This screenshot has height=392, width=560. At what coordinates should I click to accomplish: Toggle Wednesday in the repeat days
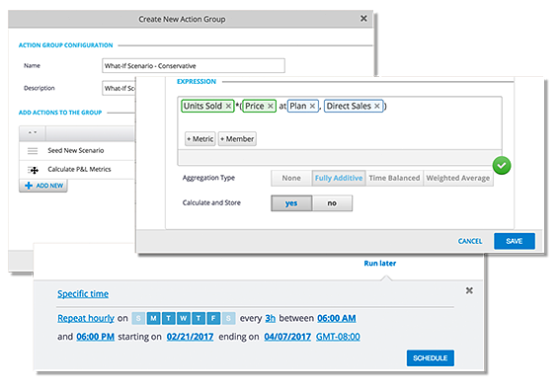click(x=184, y=318)
